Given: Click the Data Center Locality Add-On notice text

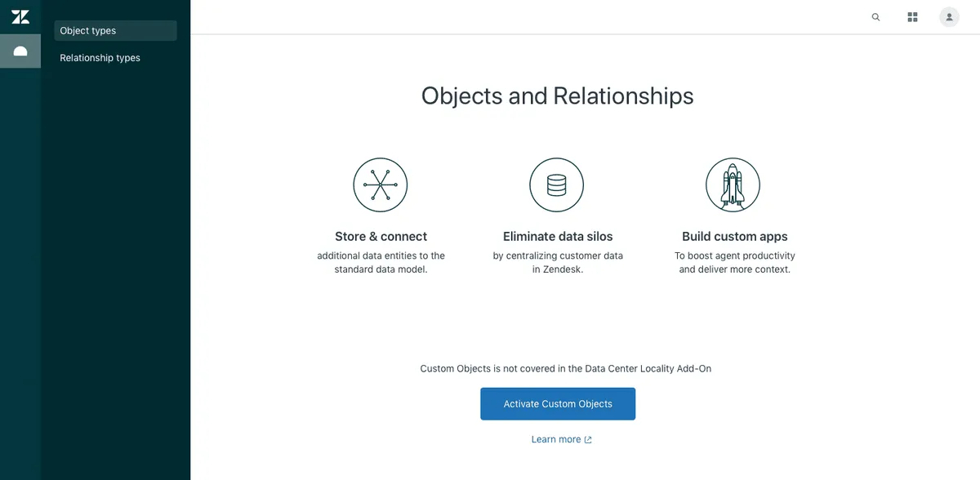Looking at the screenshot, I should pos(565,369).
